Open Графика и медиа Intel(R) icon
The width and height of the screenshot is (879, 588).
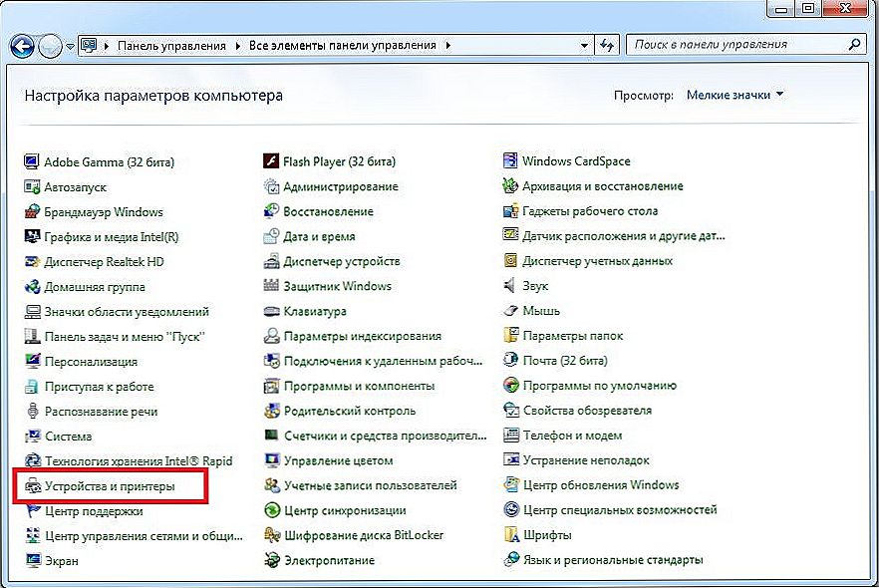coord(32,236)
